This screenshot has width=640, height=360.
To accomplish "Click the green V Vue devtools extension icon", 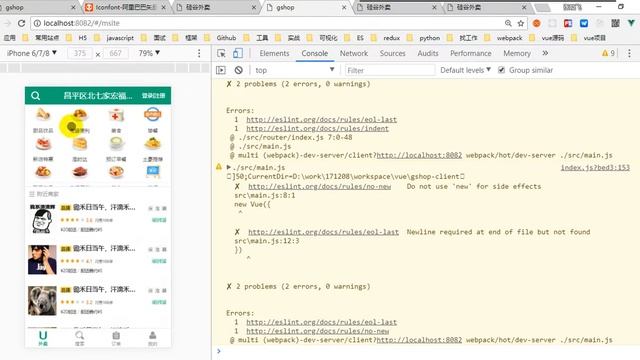I will click(631, 23).
